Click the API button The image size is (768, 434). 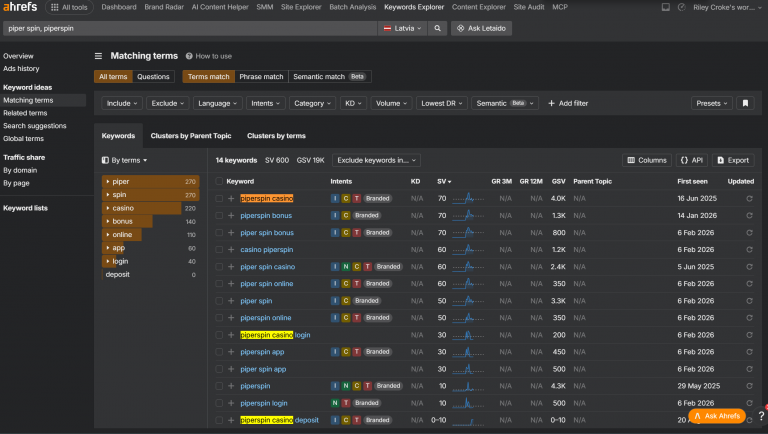692,160
